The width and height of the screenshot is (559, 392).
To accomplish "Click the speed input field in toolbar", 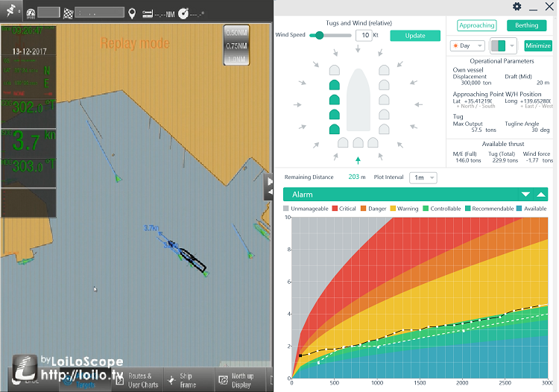I will click(x=48, y=13).
